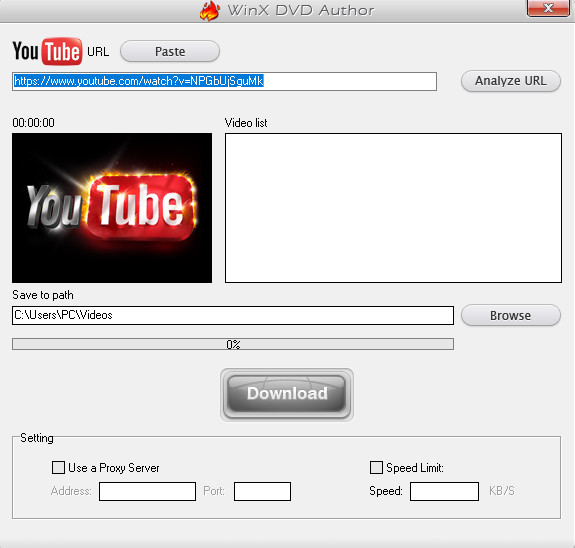Click the proxy Port field

[x=263, y=492]
